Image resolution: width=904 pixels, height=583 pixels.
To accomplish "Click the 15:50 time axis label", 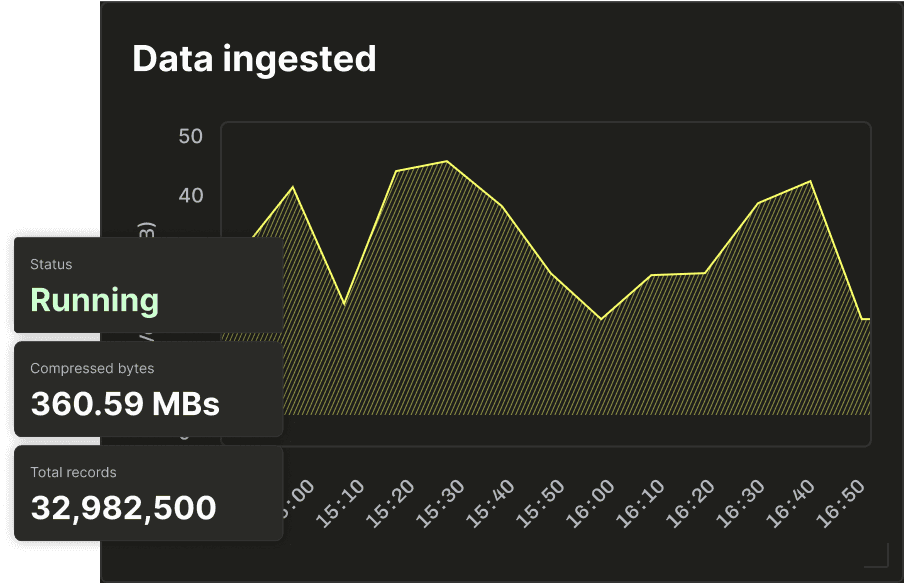I will point(541,503).
